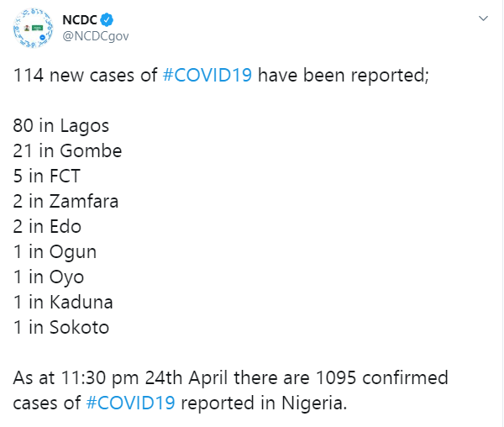The height and width of the screenshot is (427, 504).
Task: Click the '1 in Ogun' line
Action: 55,252
